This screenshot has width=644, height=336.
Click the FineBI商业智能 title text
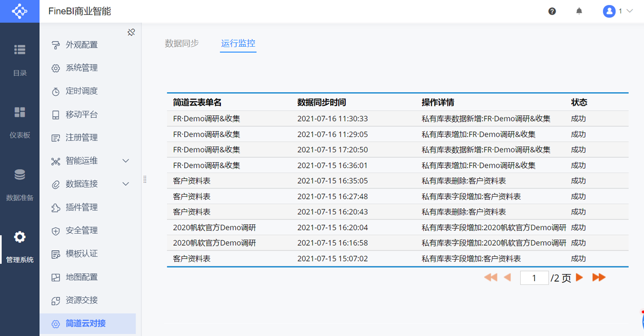pyautogui.click(x=80, y=11)
